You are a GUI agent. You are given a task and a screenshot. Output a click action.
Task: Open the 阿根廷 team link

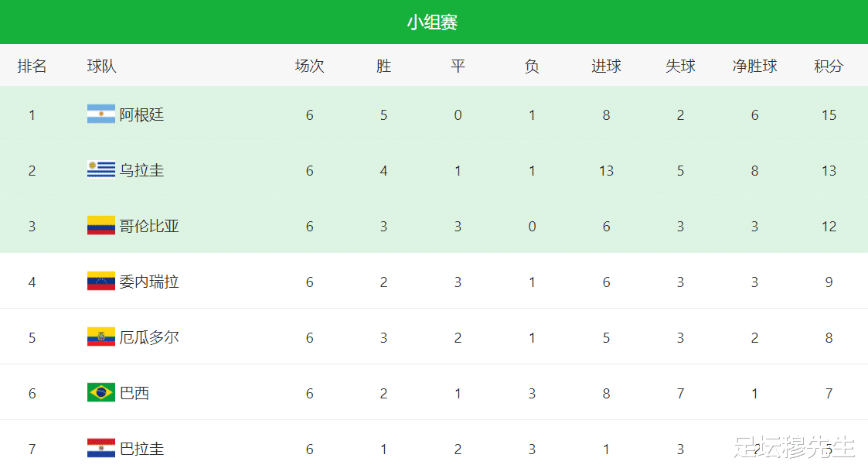pos(141,114)
